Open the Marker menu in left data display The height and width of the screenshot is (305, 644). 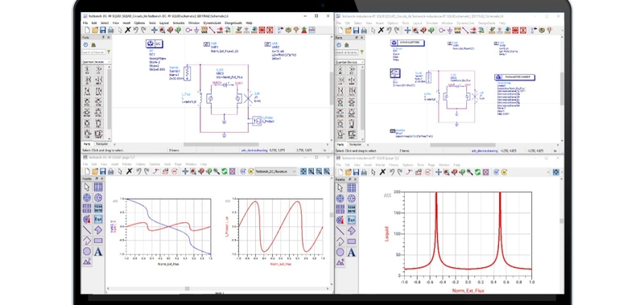pyautogui.click(x=127, y=164)
